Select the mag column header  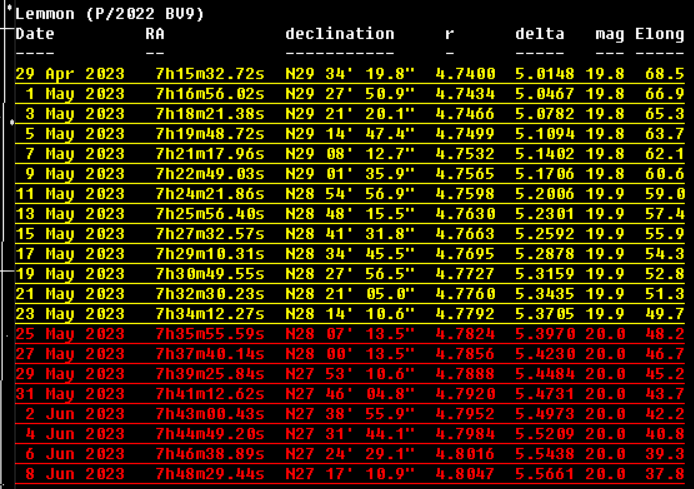(610, 34)
